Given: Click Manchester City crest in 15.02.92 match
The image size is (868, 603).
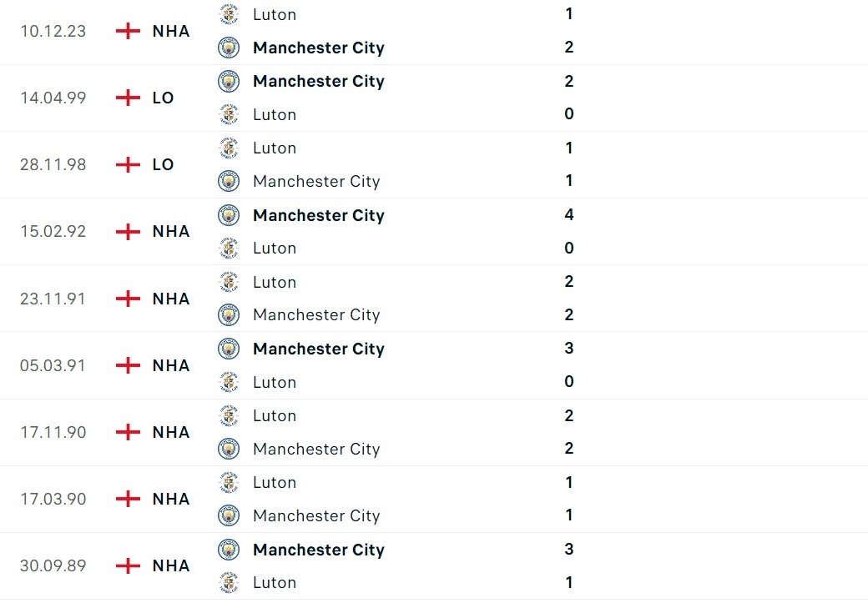Looking at the screenshot, I should [228, 215].
